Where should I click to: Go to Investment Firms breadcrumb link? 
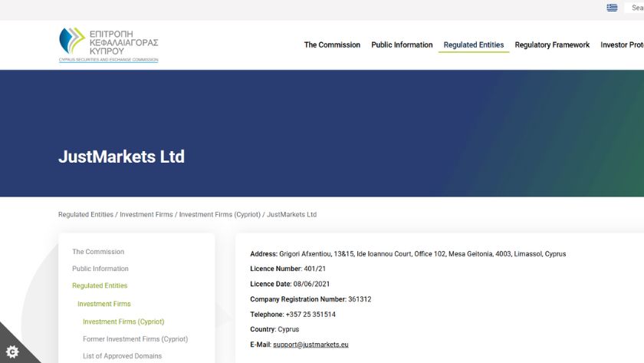tap(146, 215)
